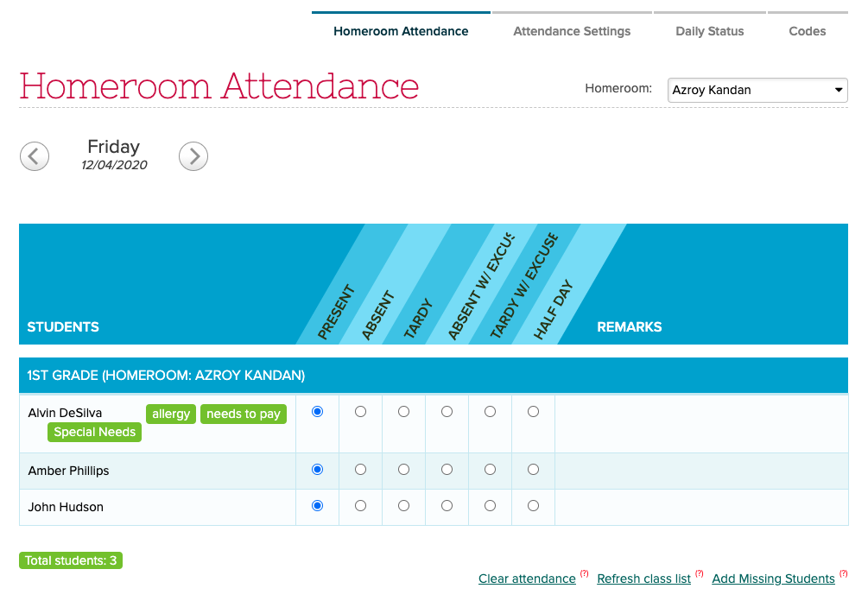The image size is (868, 601).
Task: Click help icon after Add Missing Students
Action: click(x=844, y=573)
